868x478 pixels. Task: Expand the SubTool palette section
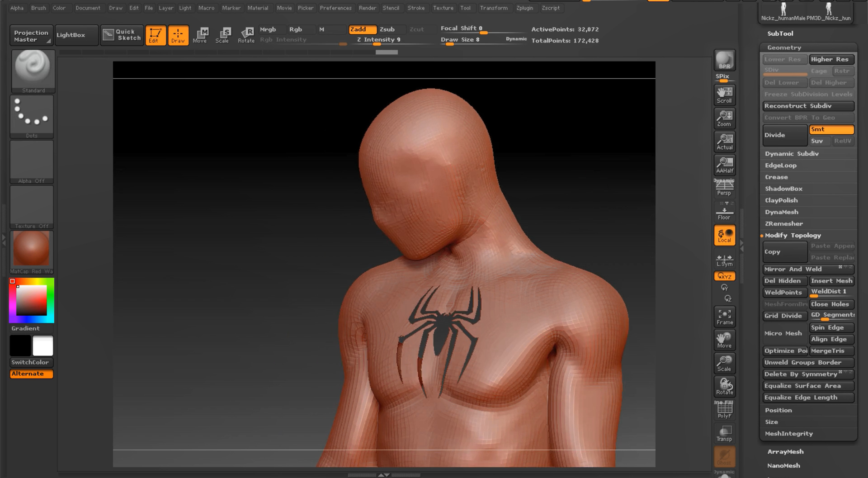(780, 33)
